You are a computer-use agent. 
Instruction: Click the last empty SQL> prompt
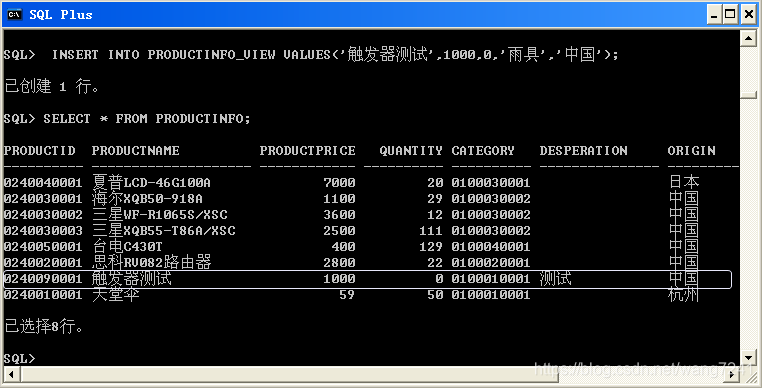[x=19, y=359]
